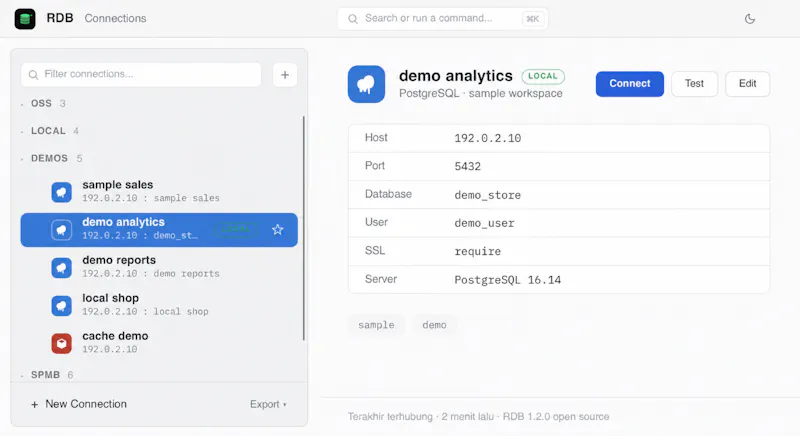Viewport: 800px width, 436px height.
Task: Click the demo analytics row database icon
Action: click(x=62, y=230)
